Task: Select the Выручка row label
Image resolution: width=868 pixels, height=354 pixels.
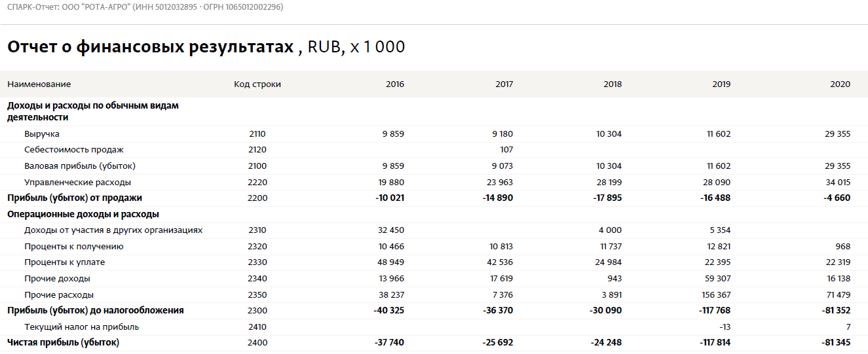Action: [x=42, y=134]
